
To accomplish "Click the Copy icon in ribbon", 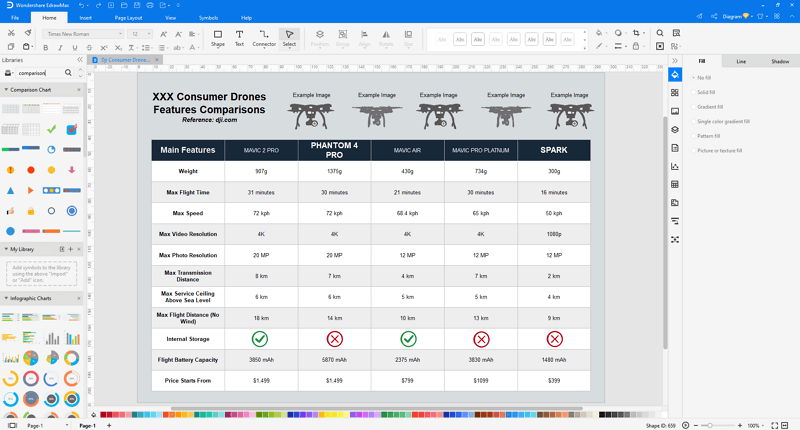I will point(11,47).
